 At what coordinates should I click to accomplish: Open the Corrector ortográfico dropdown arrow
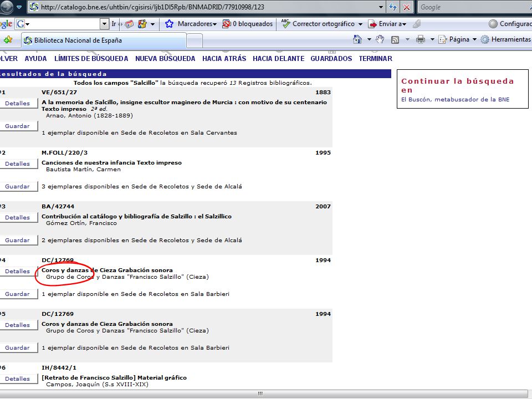(x=360, y=24)
